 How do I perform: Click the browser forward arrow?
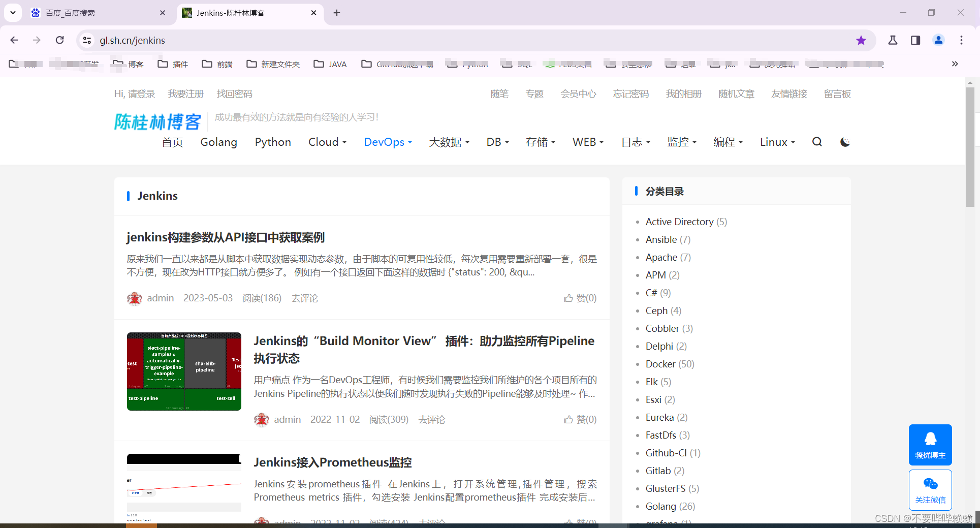click(37, 40)
